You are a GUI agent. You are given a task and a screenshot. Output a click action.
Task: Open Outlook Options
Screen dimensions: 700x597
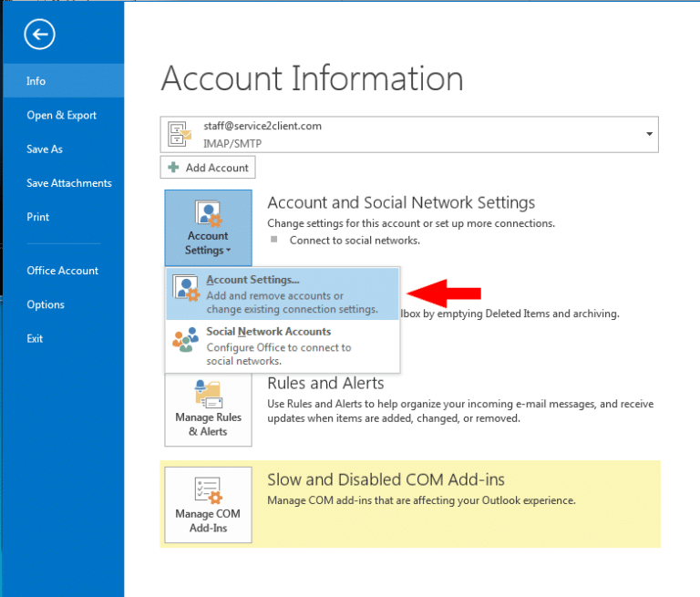coord(46,304)
